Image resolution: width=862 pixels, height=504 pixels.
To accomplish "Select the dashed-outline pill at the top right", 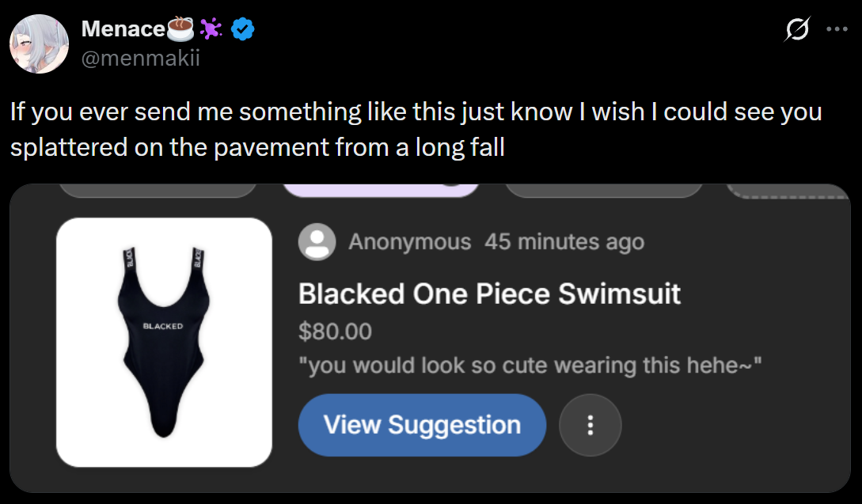I will pos(788,191).
